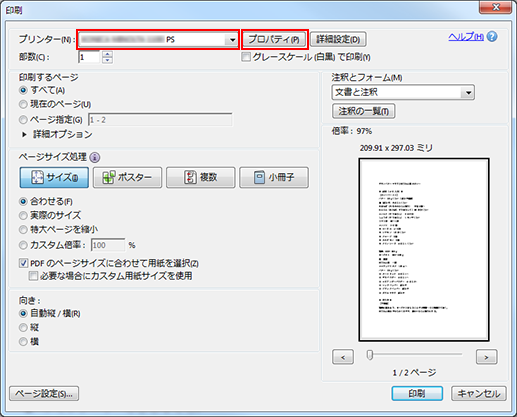
Task: Select the サイズ page sizing button
Action: (54, 177)
